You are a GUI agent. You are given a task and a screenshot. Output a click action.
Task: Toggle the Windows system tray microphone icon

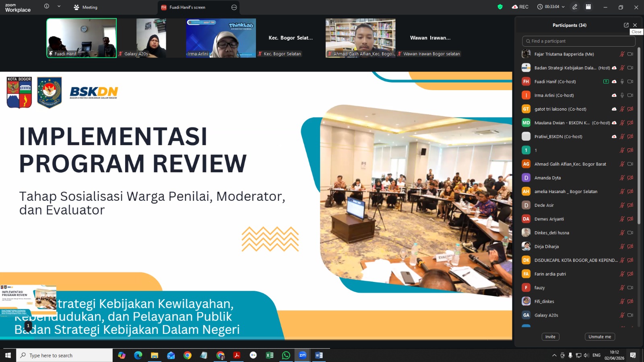(x=570, y=355)
